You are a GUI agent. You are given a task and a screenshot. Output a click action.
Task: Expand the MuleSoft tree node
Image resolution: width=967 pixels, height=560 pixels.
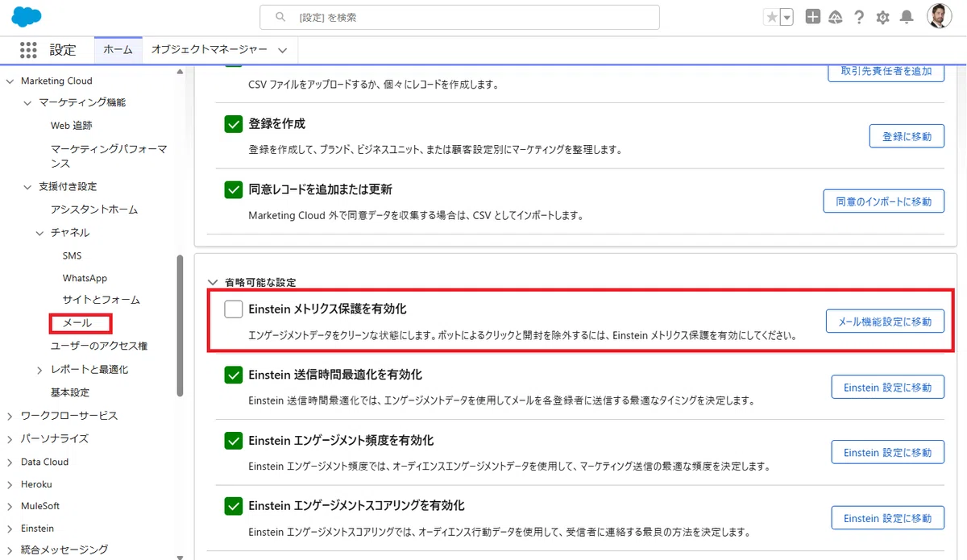point(10,506)
